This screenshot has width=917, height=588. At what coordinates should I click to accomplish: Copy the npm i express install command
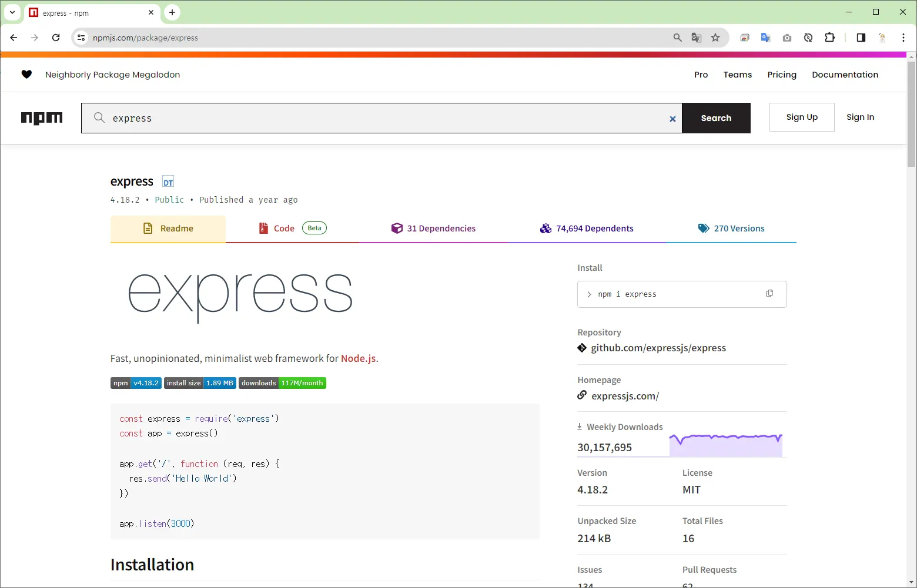pos(769,294)
